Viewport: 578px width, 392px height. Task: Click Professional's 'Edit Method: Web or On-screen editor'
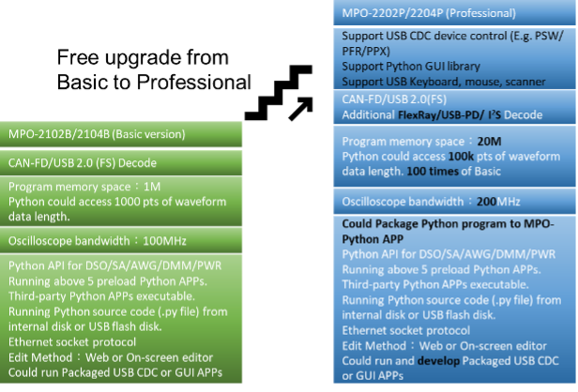pyautogui.click(x=444, y=346)
